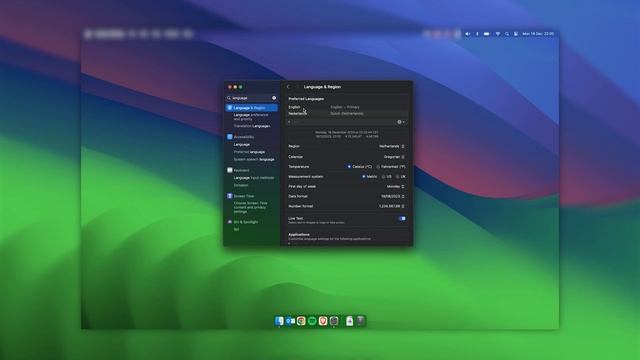Open the Region dropdown showing Netherlands
This screenshot has width=640, height=360.
391,146
